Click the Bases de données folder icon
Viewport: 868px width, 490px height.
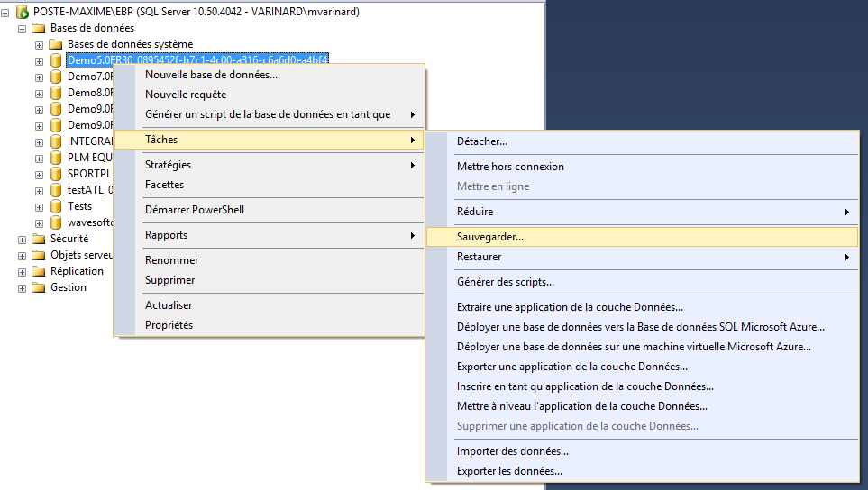pos(38,28)
